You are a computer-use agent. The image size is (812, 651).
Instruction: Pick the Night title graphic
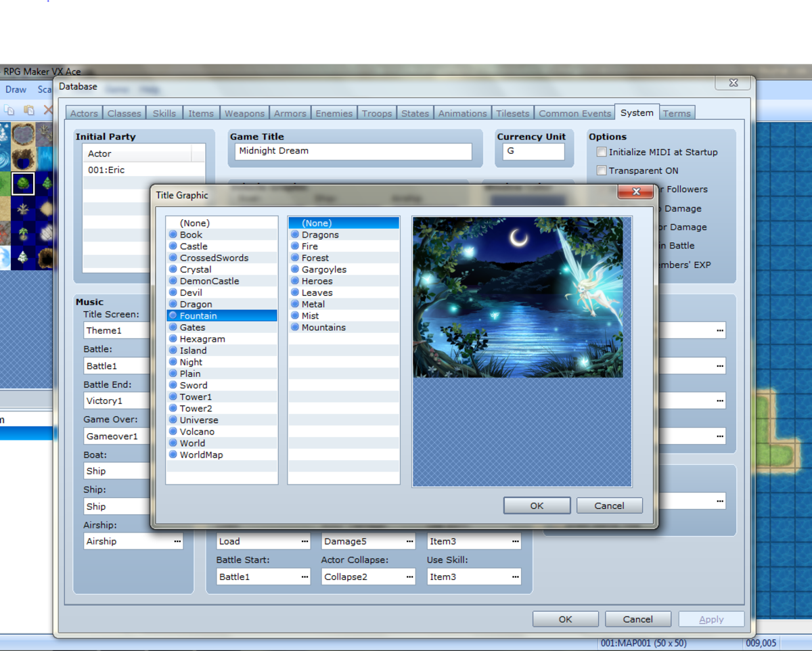(191, 362)
